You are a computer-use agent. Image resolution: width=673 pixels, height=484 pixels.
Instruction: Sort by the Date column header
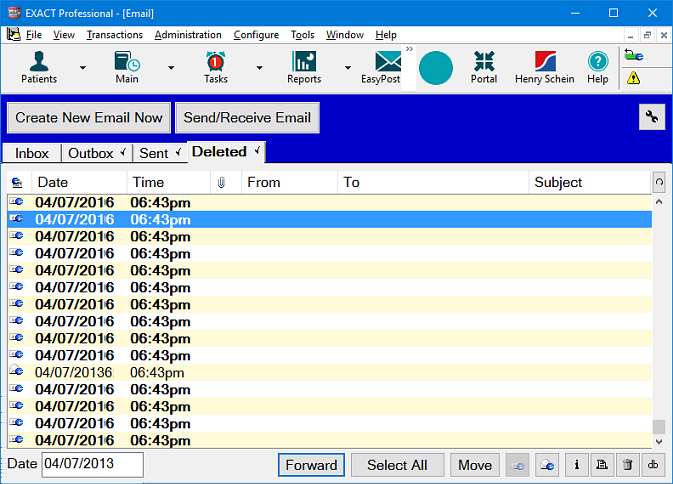[x=79, y=183]
